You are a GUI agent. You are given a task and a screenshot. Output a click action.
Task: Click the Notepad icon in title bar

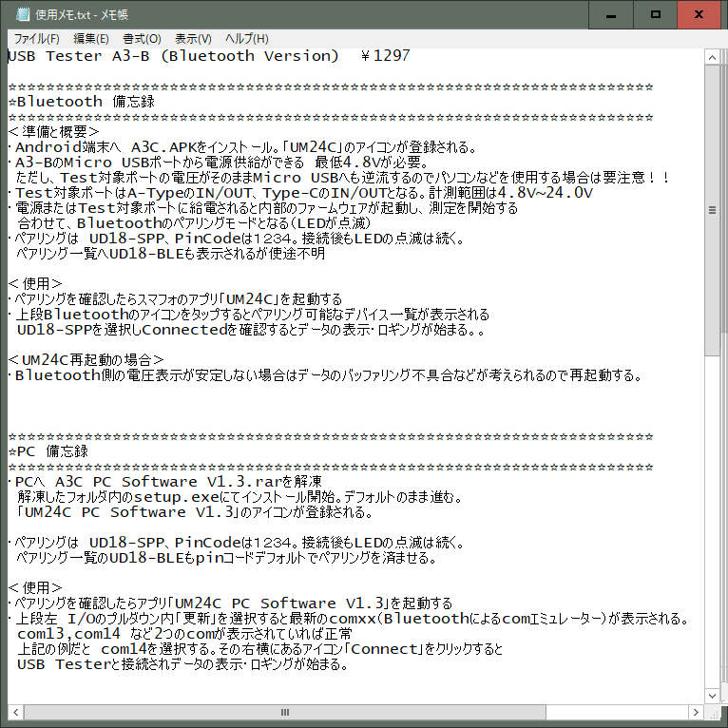22,14
